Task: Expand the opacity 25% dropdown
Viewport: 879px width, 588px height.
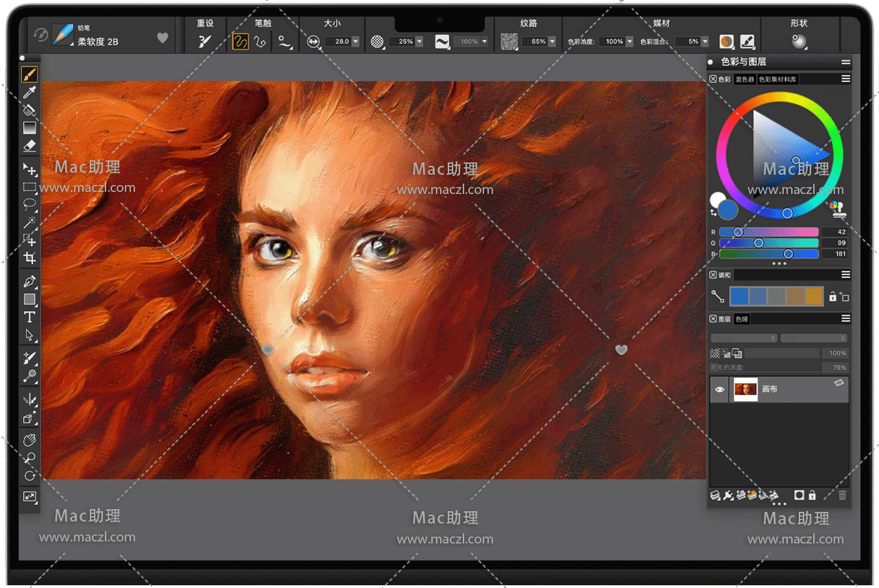Action: click(x=419, y=42)
